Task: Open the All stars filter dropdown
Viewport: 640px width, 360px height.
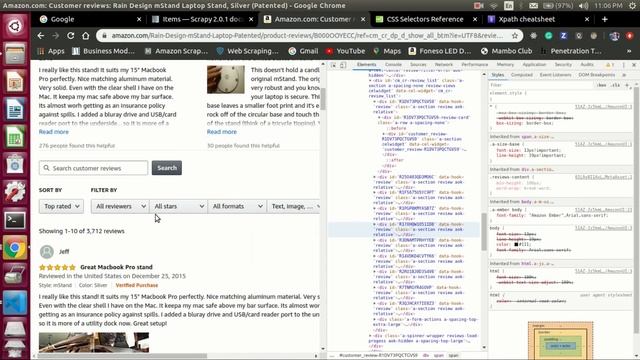Action: tap(179, 207)
